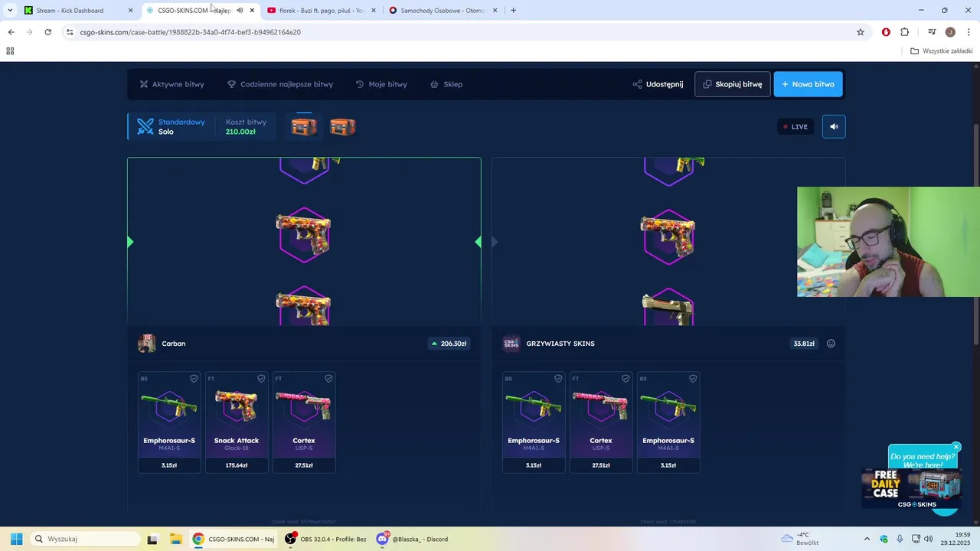Click shield icon on GRZYWIASTY's last Emphorosaur-S

693,379
